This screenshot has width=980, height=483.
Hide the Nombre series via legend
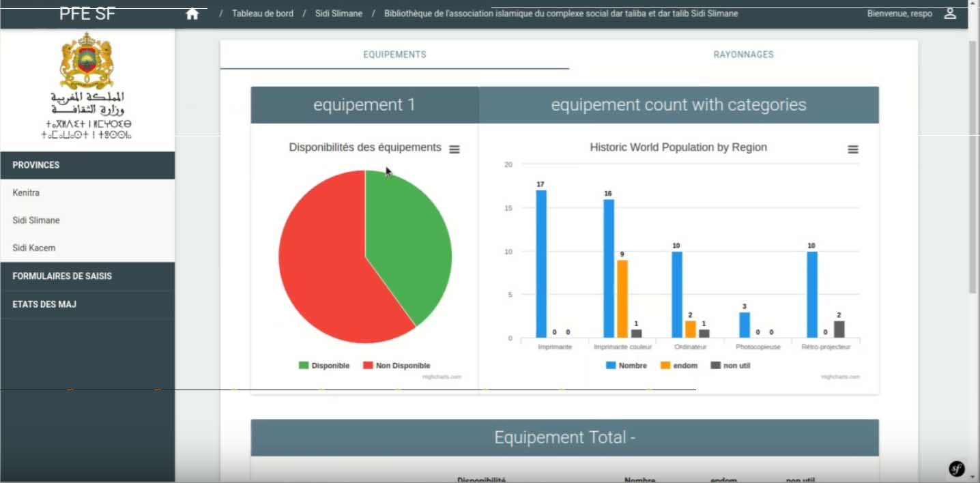pos(626,366)
